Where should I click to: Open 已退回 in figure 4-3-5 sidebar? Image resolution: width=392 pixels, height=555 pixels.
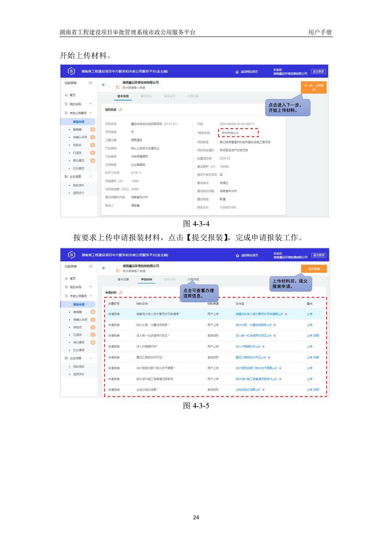coord(78,335)
